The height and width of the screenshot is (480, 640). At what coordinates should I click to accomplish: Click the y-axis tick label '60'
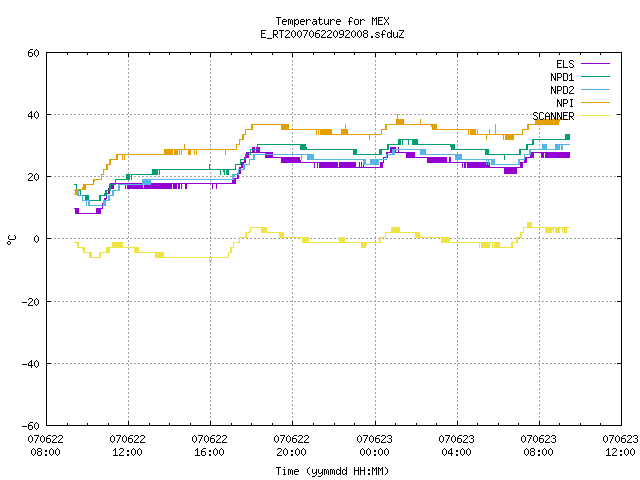[33, 53]
